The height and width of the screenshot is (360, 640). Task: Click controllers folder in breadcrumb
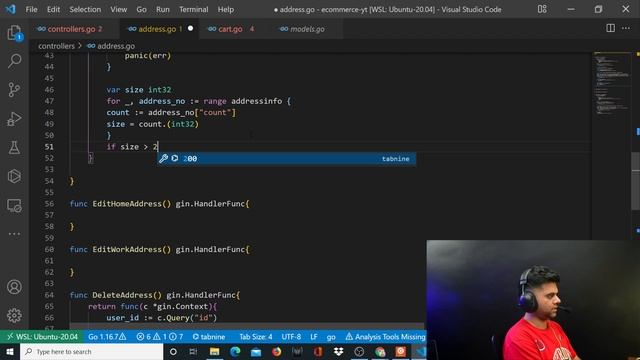[x=56, y=46]
